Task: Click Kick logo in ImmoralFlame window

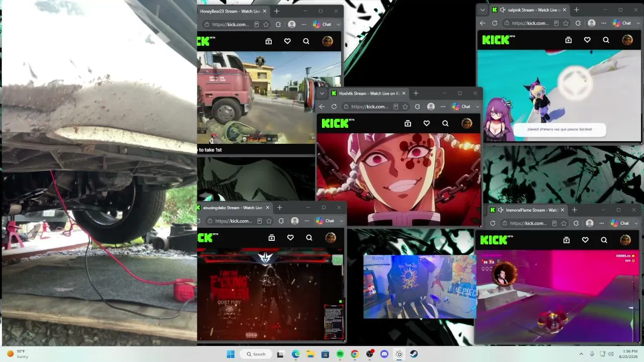Action: pos(497,240)
